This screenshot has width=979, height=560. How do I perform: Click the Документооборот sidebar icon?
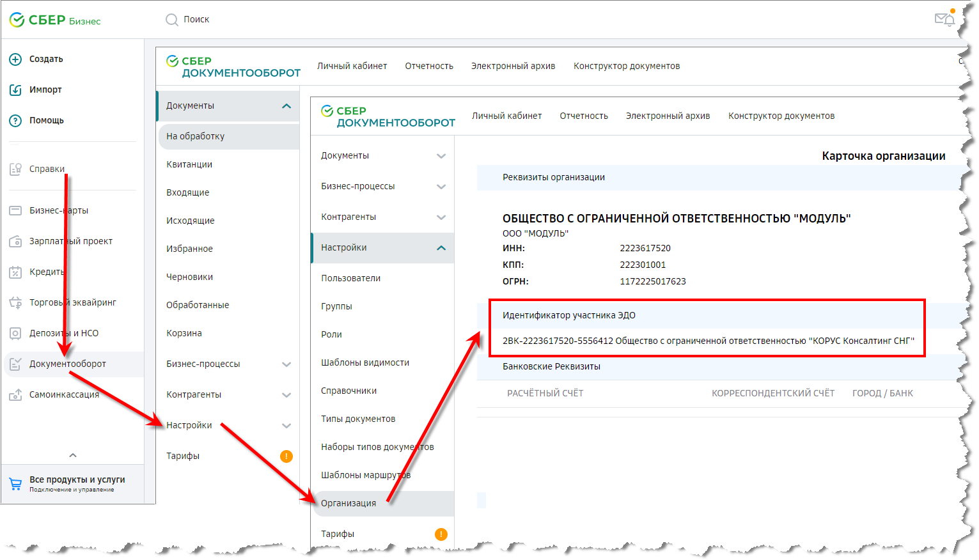coord(15,364)
